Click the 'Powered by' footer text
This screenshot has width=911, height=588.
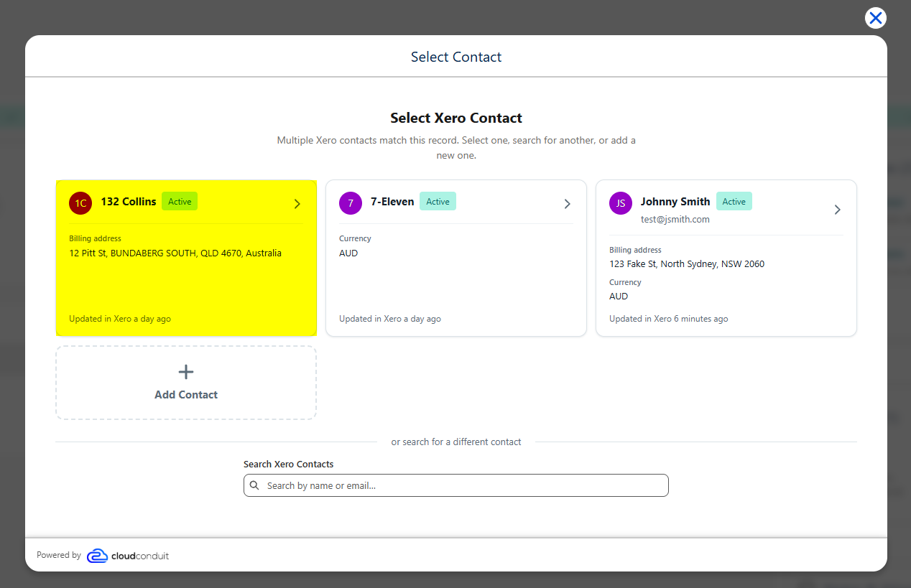coord(59,555)
